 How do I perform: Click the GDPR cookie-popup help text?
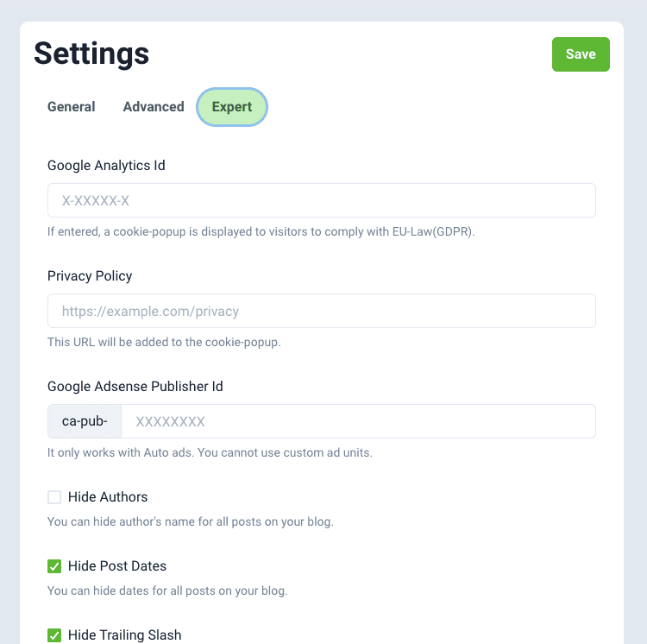click(x=261, y=231)
